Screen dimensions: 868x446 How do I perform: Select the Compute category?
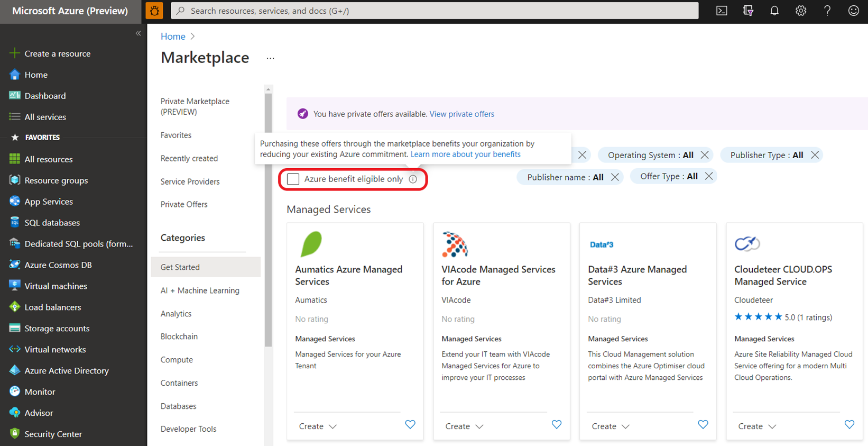coord(177,360)
